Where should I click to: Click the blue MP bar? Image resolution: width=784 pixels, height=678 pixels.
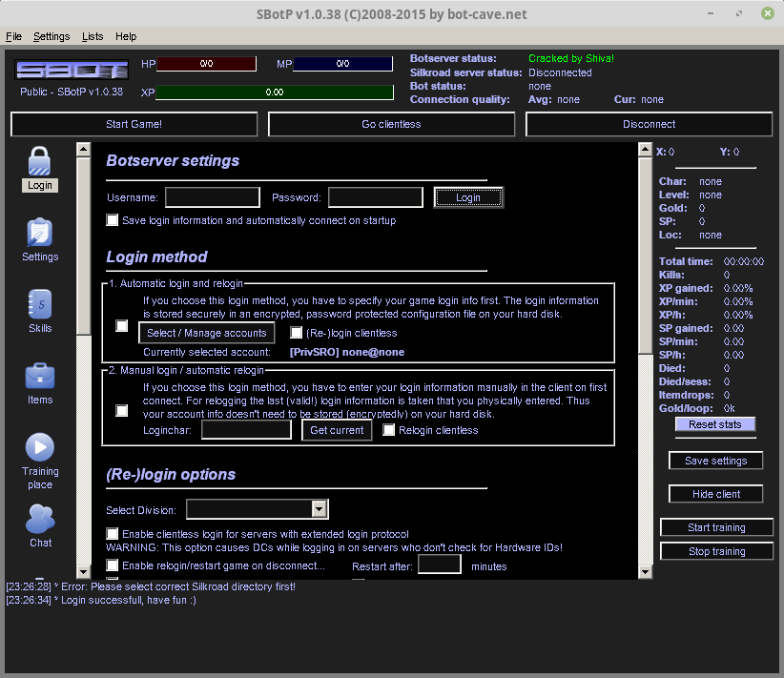[343, 64]
